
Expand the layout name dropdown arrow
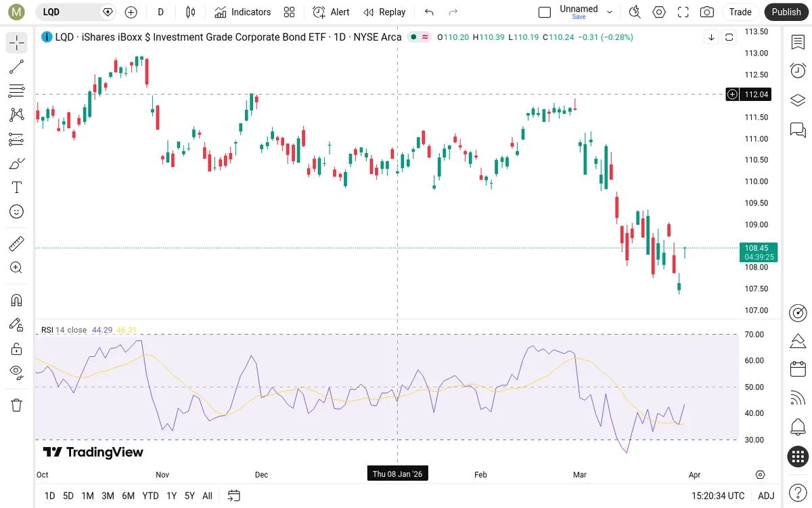tap(610, 12)
